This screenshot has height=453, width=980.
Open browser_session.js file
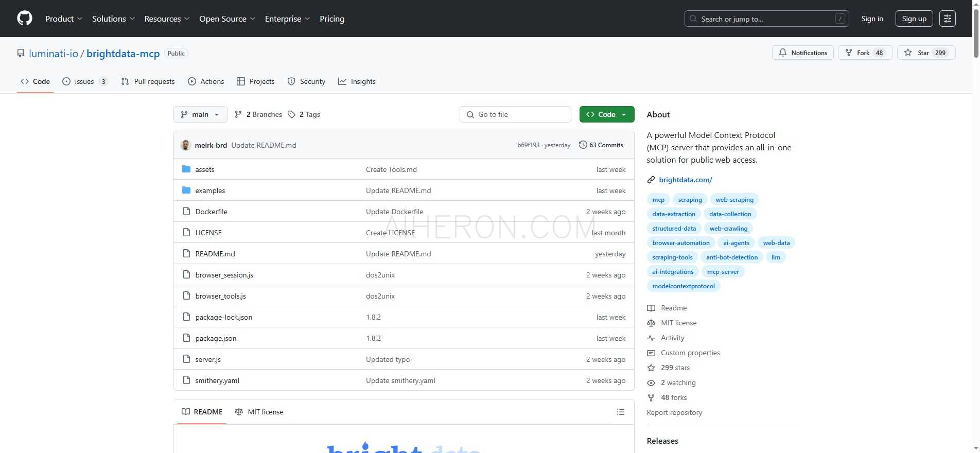[224, 275]
